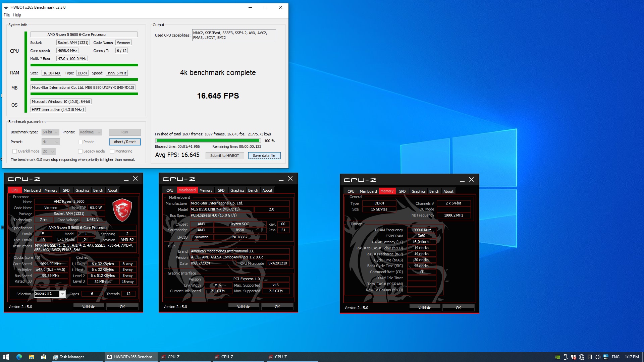This screenshot has width=644, height=362.
Task: Open the Help menu in HWBOT
Action: click(17, 15)
